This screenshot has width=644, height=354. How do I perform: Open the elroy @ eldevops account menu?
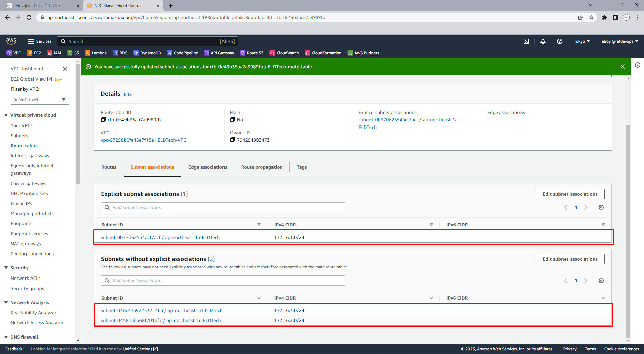620,41
